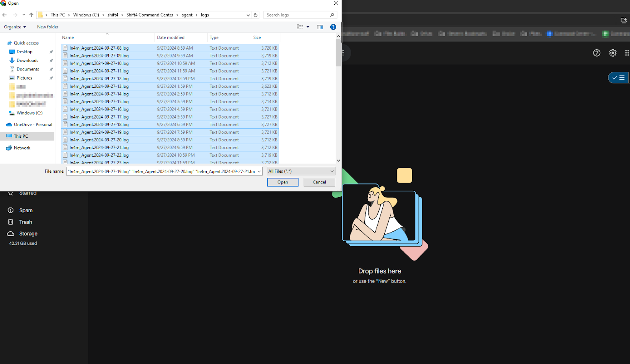Expand the change view options arrow
The height and width of the screenshot is (364, 630).
(x=308, y=27)
